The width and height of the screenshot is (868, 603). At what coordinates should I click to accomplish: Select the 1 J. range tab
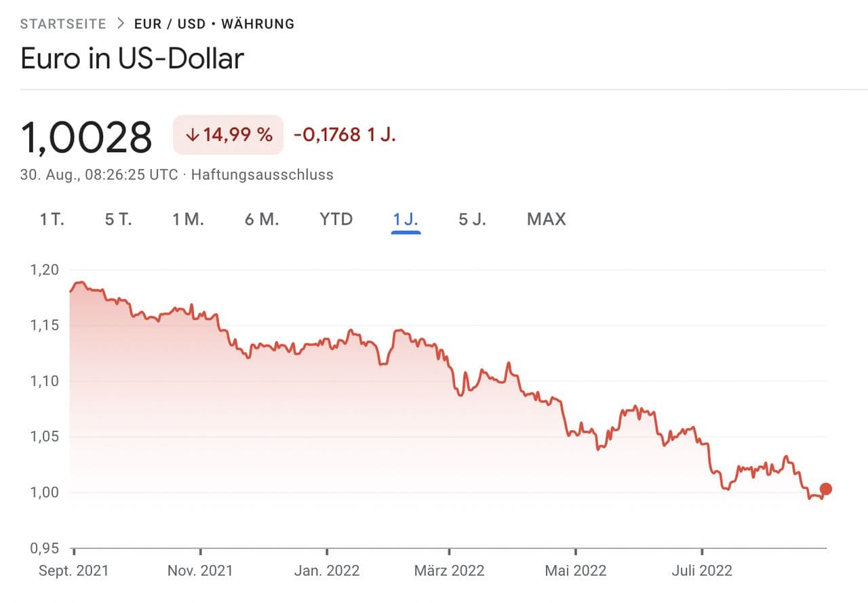406,219
